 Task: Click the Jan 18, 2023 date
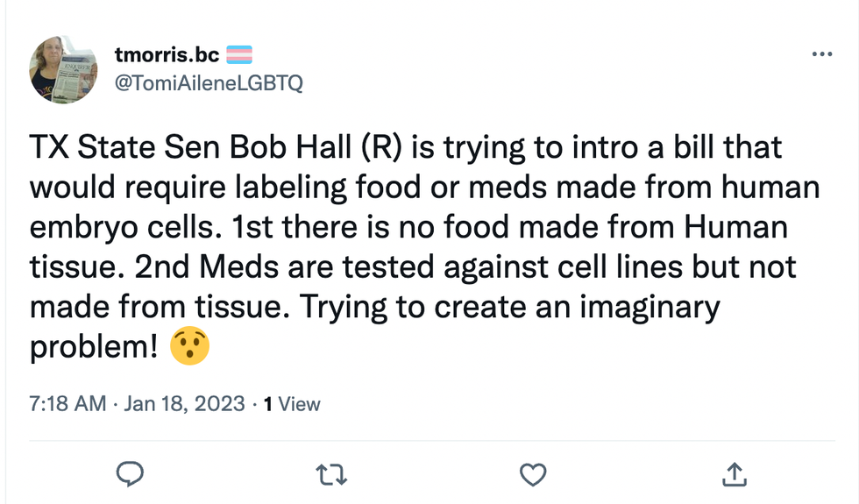[182, 404]
